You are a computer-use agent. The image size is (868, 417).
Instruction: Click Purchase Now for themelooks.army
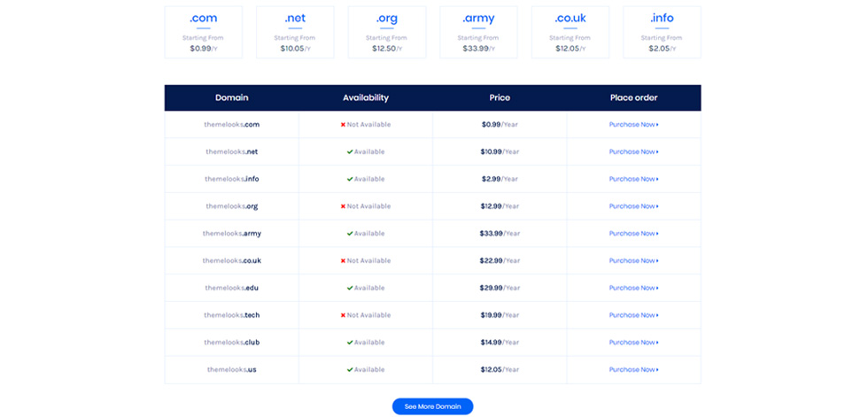[x=634, y=234]
